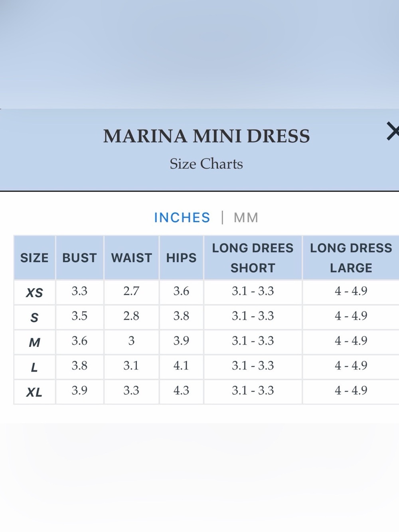Click the L waist value 3.1
Screen dimensions: 399x532
pos(131,366)
